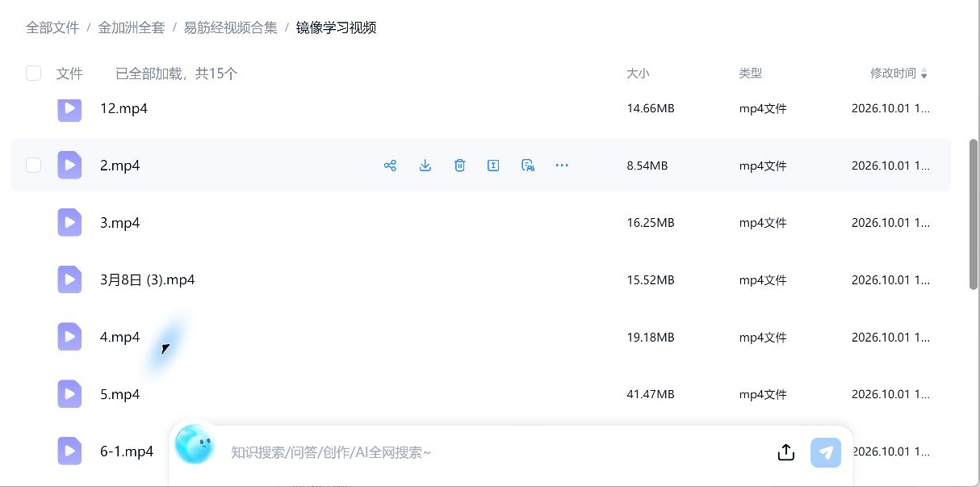The height and width of the screenshot is (487, 980).
Task: Check the checkbox for 2.mp4
Action: click(34, 166)
